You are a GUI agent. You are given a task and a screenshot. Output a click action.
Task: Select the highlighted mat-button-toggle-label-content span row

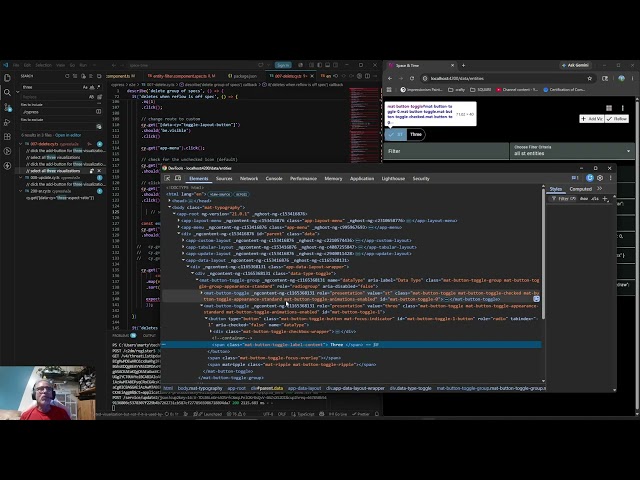coord(352,345)
